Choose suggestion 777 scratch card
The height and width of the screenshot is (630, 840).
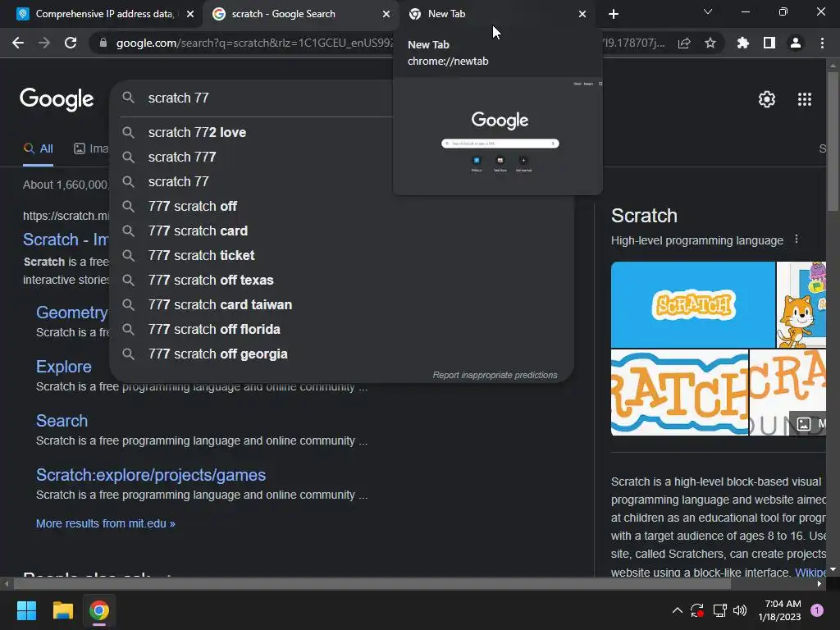click(342, 231)
